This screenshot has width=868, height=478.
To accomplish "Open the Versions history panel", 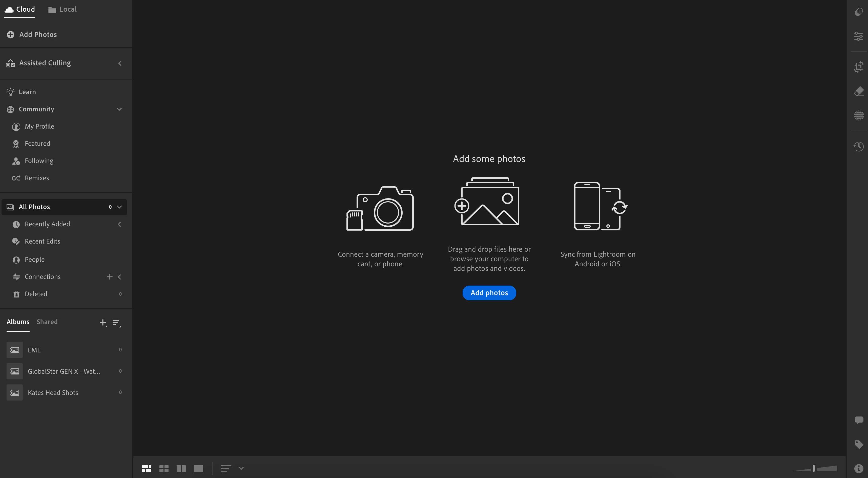I will 859,146.
